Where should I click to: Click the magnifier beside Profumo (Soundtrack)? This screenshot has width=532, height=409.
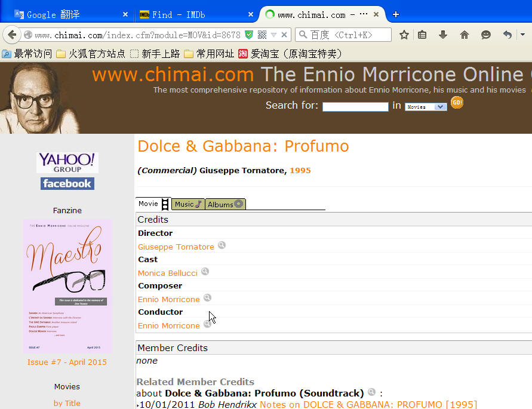click(372, 392)
